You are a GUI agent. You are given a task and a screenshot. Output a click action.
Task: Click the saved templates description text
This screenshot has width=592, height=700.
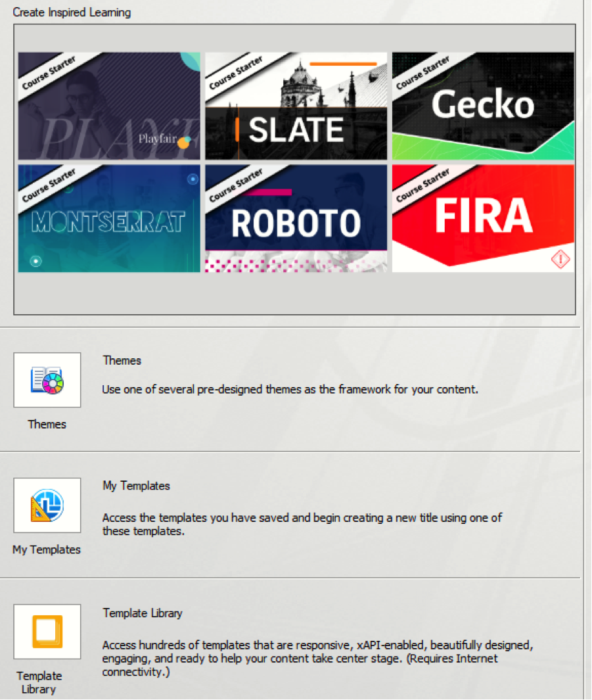[x=302, y=524]
